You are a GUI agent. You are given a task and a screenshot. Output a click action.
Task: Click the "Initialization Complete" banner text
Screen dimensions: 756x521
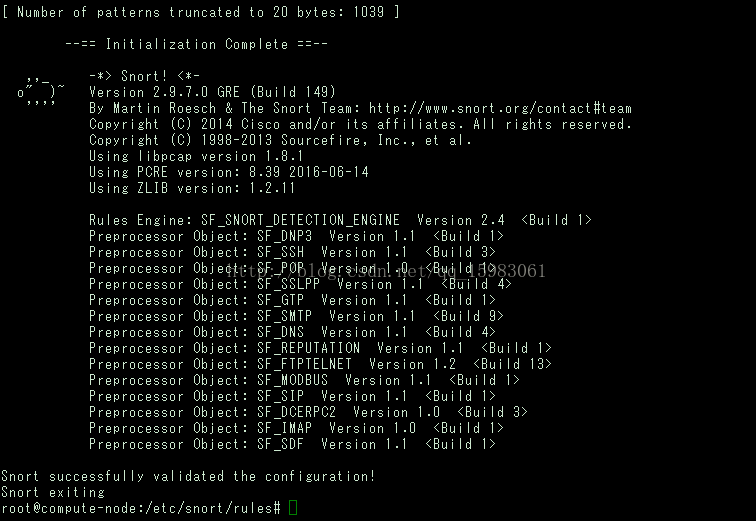196,44
